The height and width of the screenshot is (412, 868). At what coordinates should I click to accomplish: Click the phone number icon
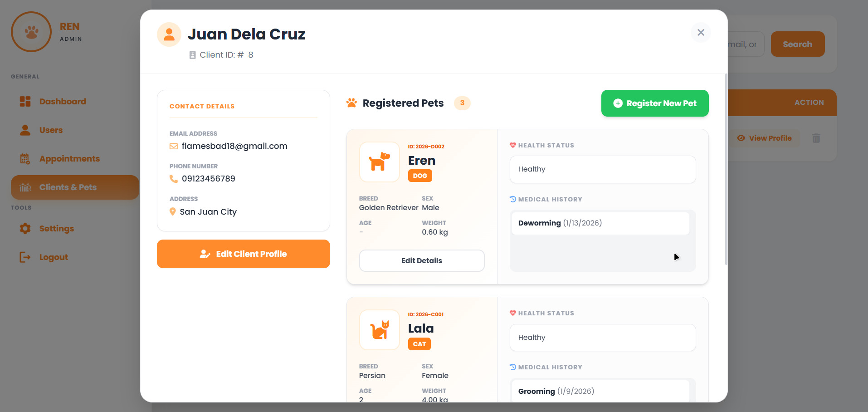(174, 179)
